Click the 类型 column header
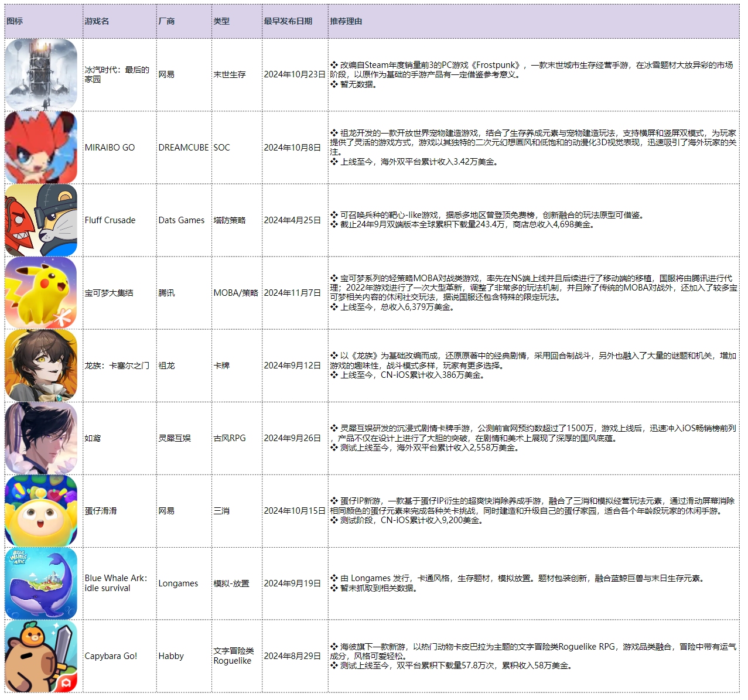Screen dimensions: 748x700 (221, 21)
